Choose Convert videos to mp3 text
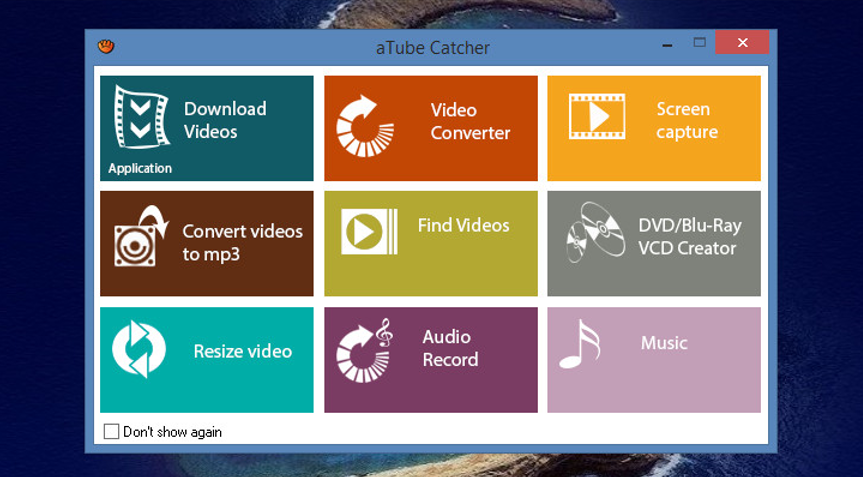863x477 pixels. [242, 242]
